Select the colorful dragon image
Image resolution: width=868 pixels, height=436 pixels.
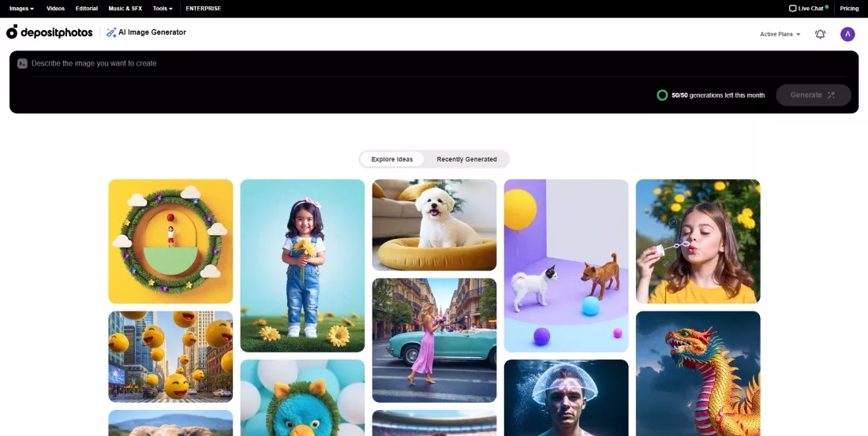698,374
